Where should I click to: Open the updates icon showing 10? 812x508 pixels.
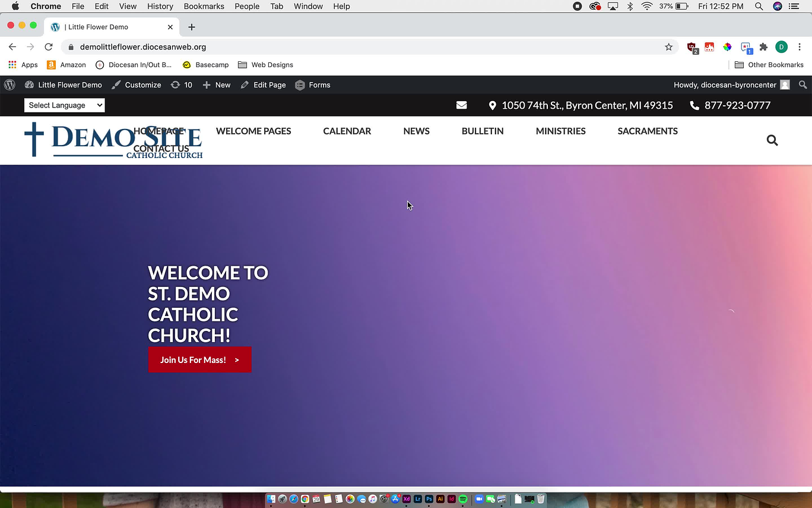(x=182, y=85)
